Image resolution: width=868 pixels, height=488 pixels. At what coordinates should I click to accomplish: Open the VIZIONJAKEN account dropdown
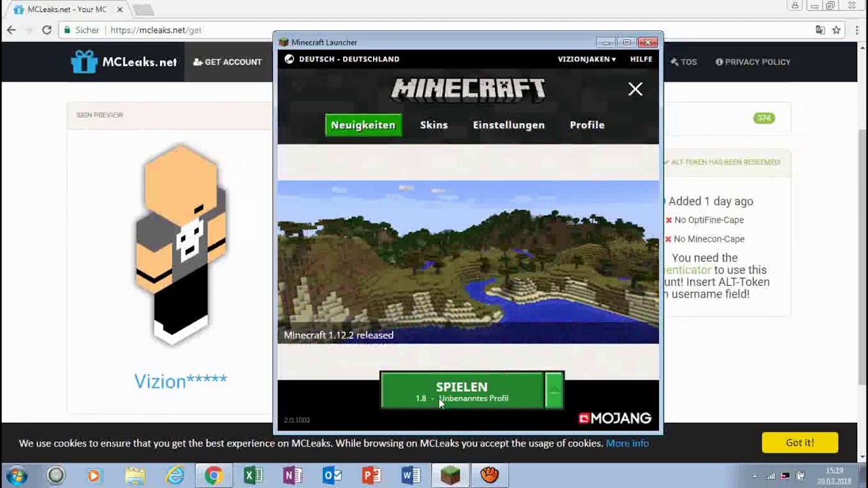click(x=587, y=59)
